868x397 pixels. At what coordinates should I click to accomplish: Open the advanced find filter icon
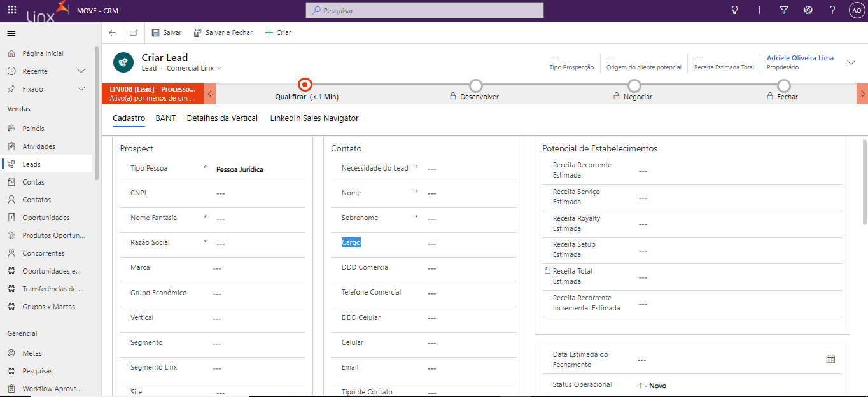point(784,10)
